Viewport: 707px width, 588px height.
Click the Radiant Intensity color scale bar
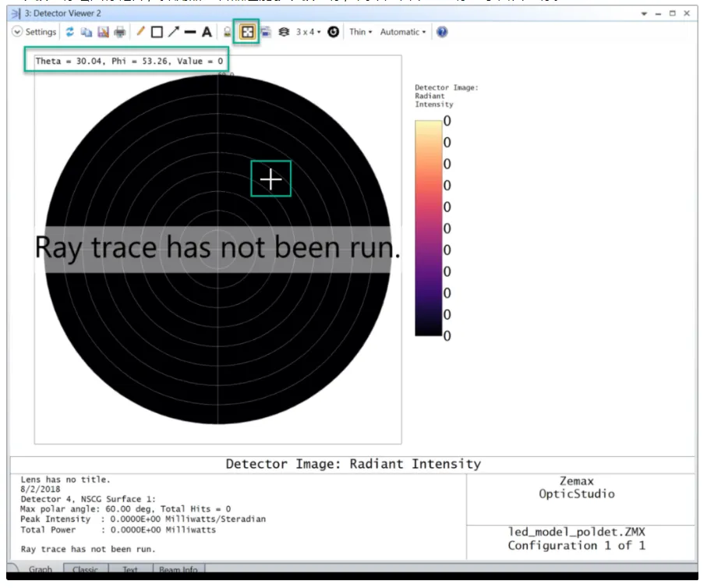(x=429, y=228)
